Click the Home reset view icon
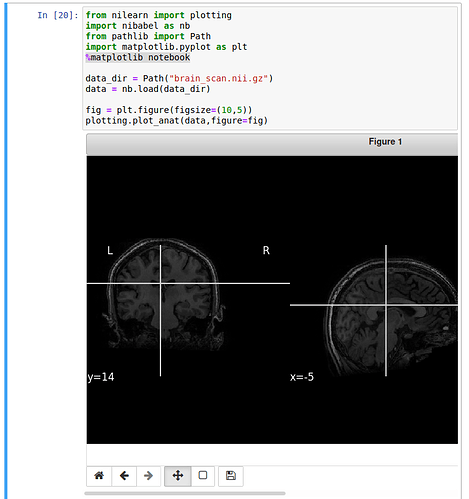This screenshot has height=499, width=469. [99, 476]
